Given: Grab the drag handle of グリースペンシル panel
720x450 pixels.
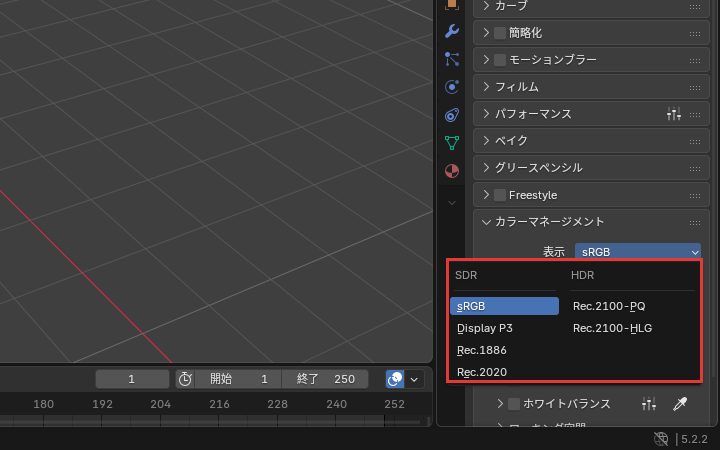Looking at the screenshot, I should click(x=695, y=169).
